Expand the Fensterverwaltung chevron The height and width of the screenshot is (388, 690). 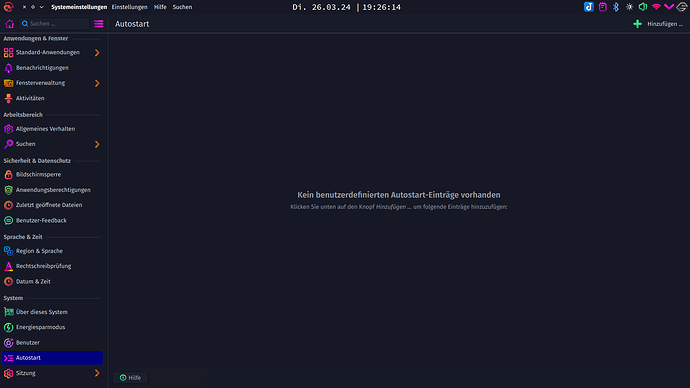(97, 83)
